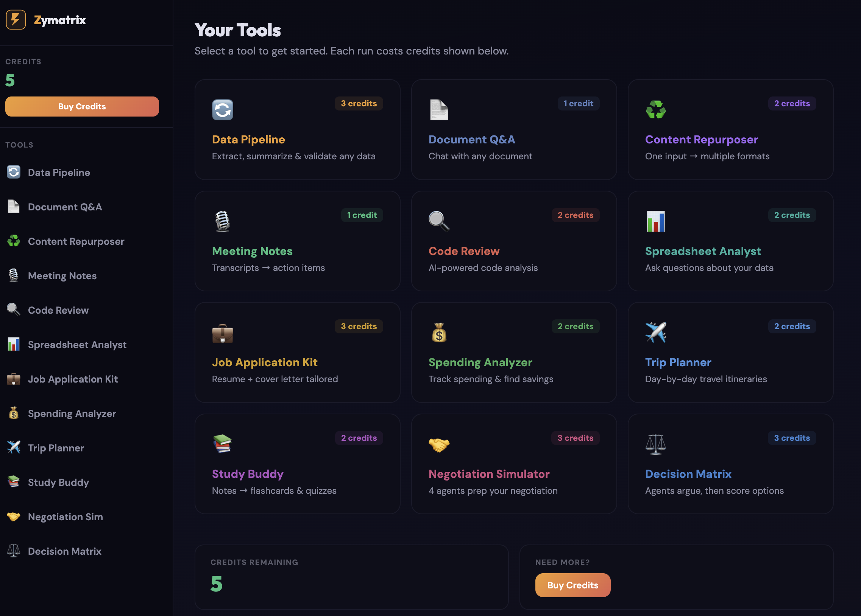Click the Zymatrix lightning bolt logo
This screenshot has height=616, width=861.
coord(16,20)
